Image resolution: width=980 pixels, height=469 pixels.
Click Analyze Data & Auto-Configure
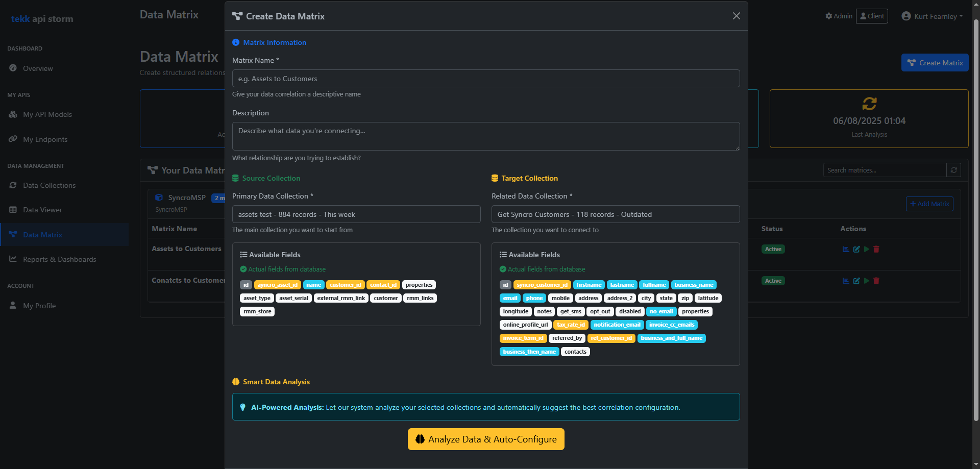click(485, 439)
